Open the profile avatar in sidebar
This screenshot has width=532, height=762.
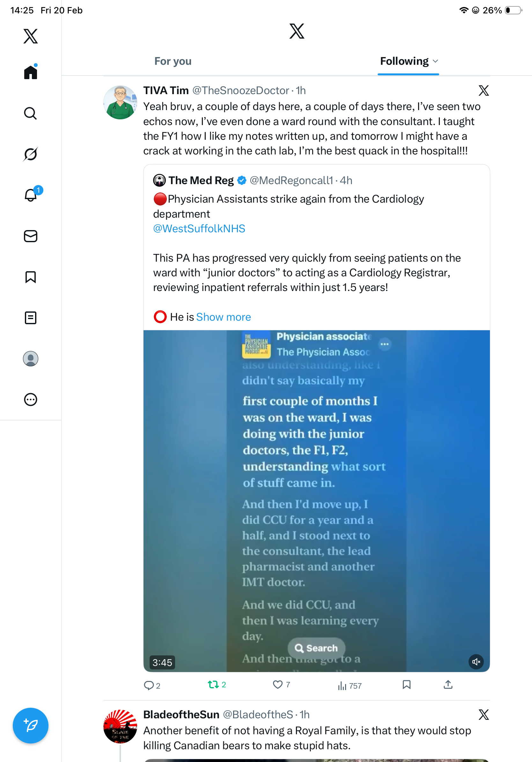pyautogui.click(x=31, y=359)
